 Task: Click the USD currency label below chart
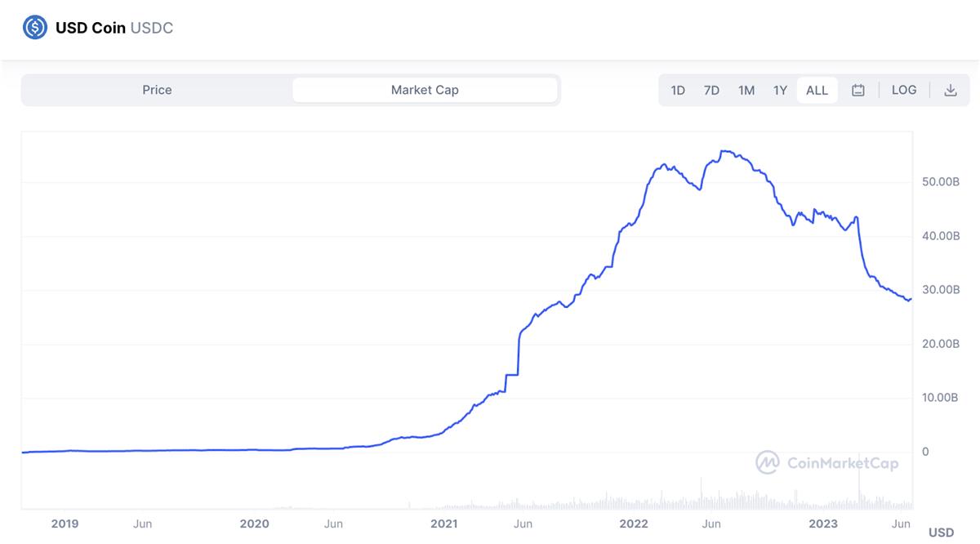(941, 533)
